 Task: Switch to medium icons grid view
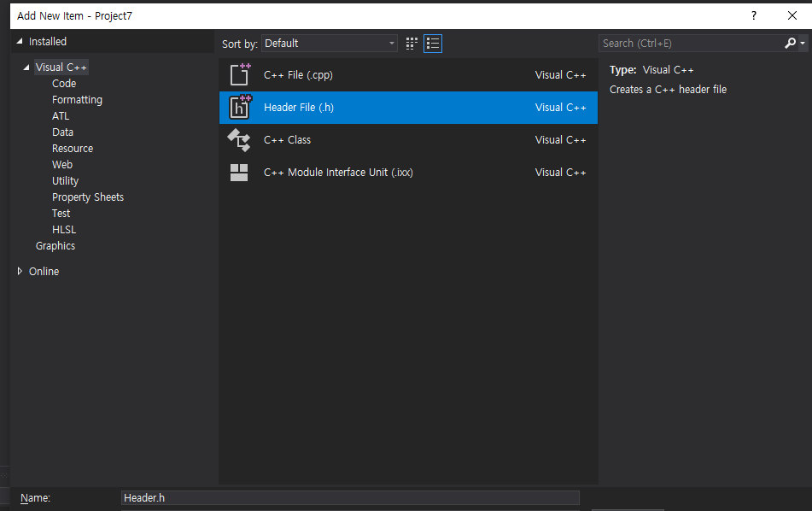click(x=412, y=44)
